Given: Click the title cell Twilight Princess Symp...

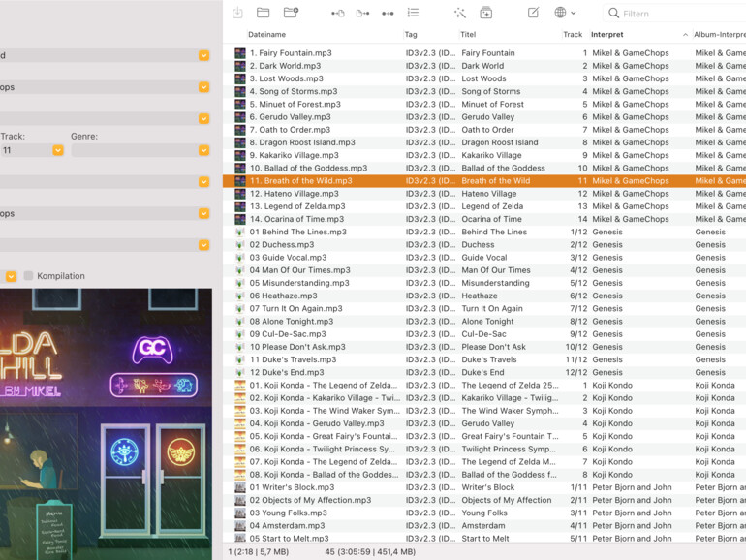Looking at the screenshot, I should 509,450.
